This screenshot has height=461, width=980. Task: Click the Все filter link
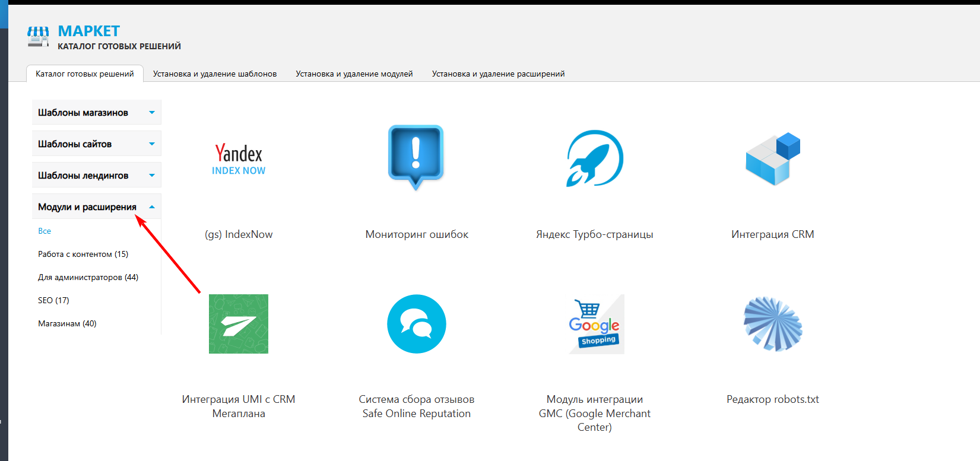click(x=45, y=231)
